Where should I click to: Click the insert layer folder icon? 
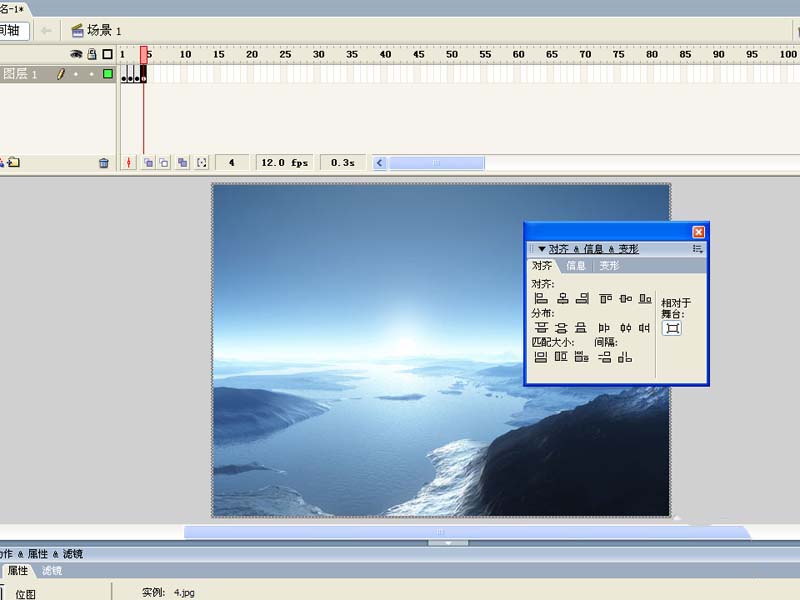14,163
